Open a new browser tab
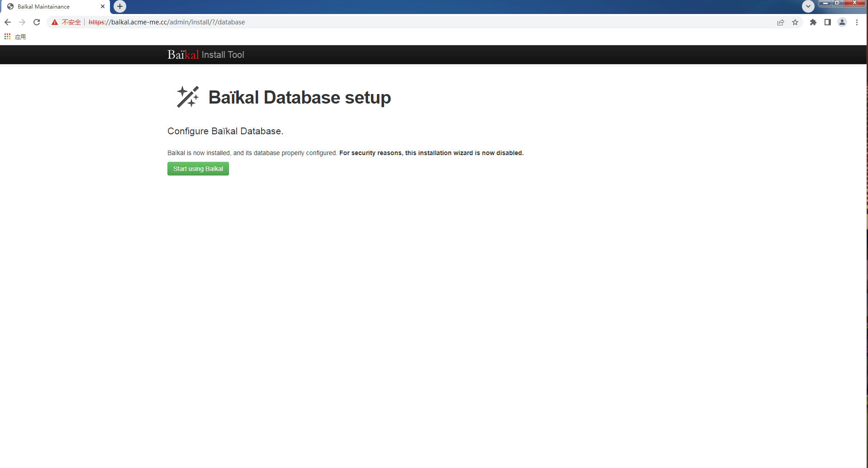Screen dimensions: 868x468 (120, 6)
